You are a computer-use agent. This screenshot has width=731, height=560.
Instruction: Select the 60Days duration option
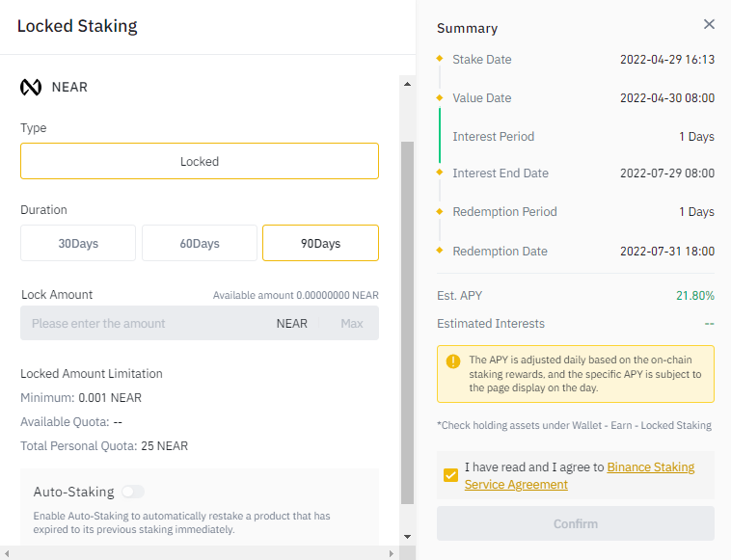[x=200, y=243]
